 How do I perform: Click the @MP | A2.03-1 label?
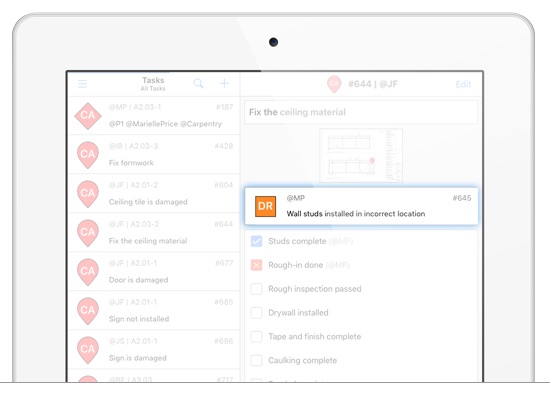pyautogui.click(x=135, y=107)
